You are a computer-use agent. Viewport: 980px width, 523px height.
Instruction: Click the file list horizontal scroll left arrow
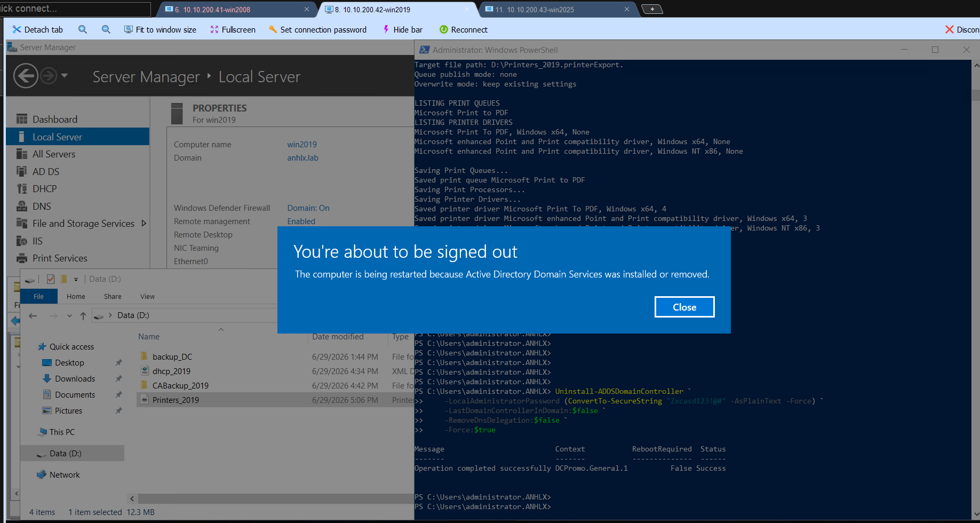point(132,498)
